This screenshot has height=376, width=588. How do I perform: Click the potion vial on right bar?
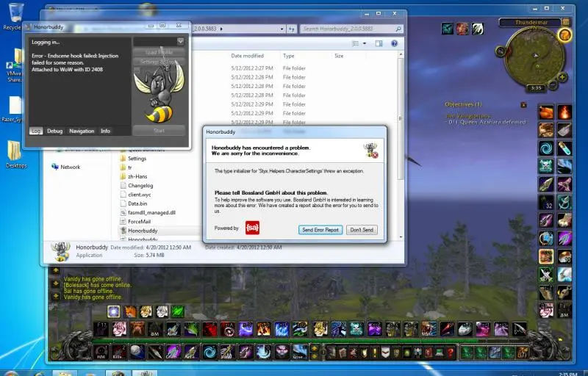tap(564, 148)
